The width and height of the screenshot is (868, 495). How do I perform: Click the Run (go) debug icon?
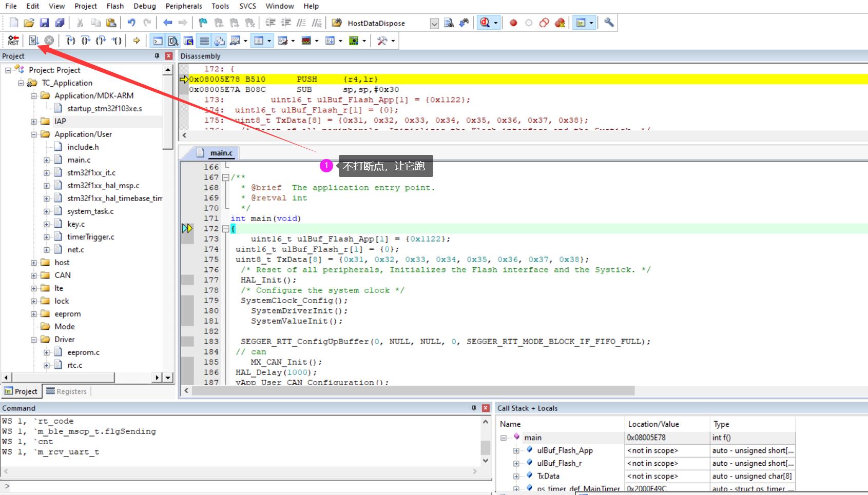pyautogui.click(x=34, y=41)
